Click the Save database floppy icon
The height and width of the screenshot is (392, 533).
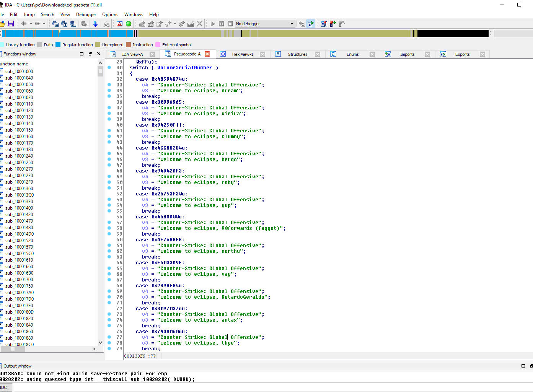point(11,24)
